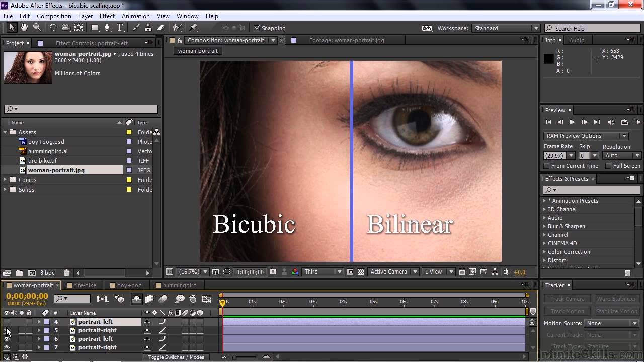Open the RAM Preview Options dropdown
The width and height of the screenshot is (644, 362).
(586, 136)
